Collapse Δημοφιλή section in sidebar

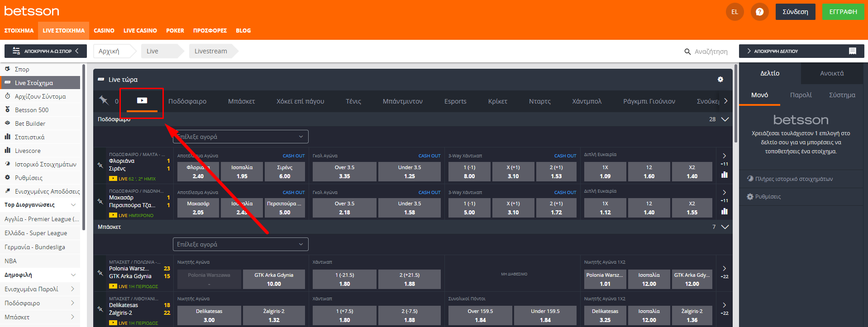point(73,275)
